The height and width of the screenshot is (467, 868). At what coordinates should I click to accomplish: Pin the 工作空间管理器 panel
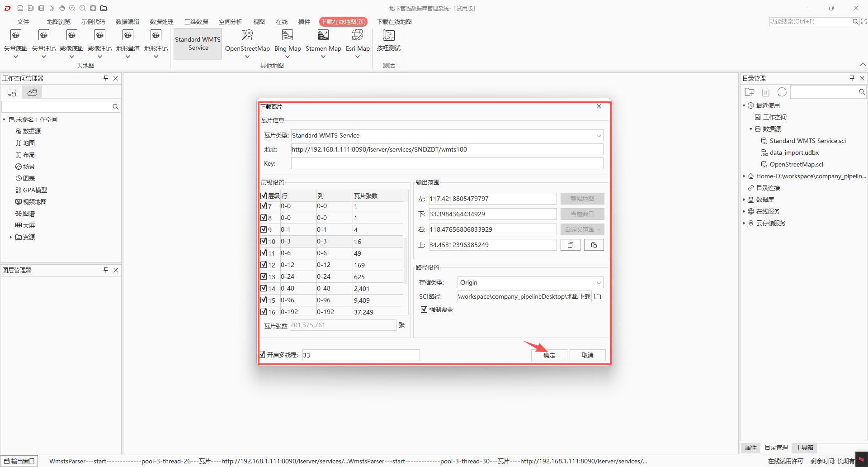click(x=106, y=78)
